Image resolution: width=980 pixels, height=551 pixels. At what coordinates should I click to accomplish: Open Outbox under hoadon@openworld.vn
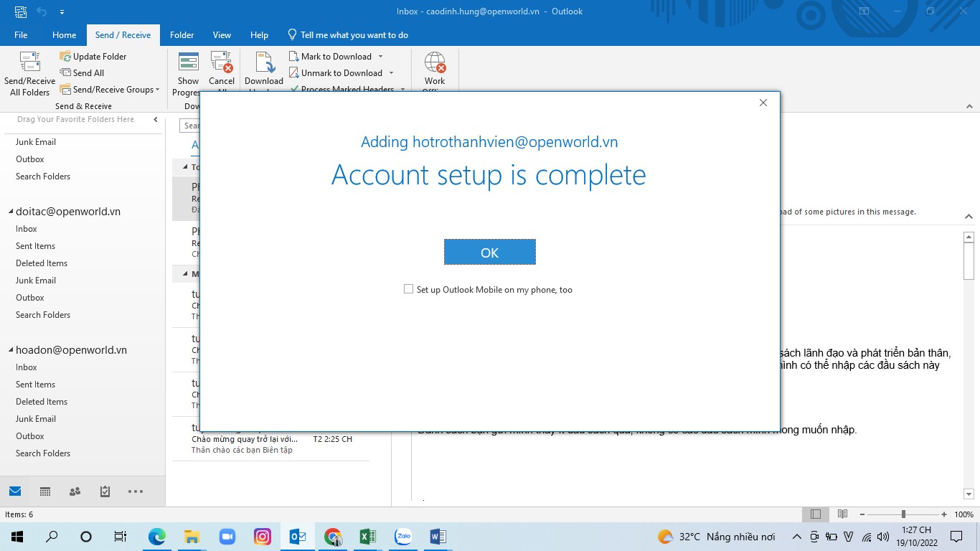coord(30,436)
